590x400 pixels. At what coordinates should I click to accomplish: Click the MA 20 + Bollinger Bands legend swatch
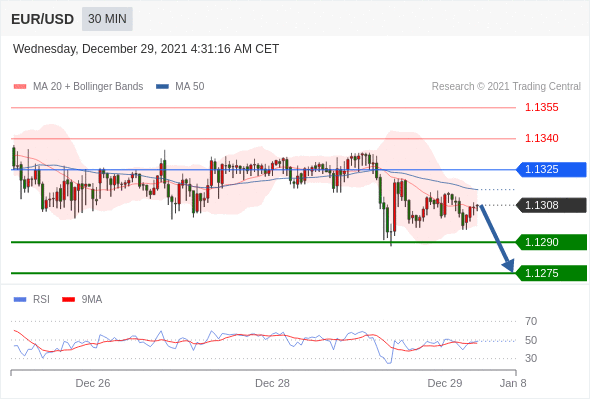pos(20,87)
